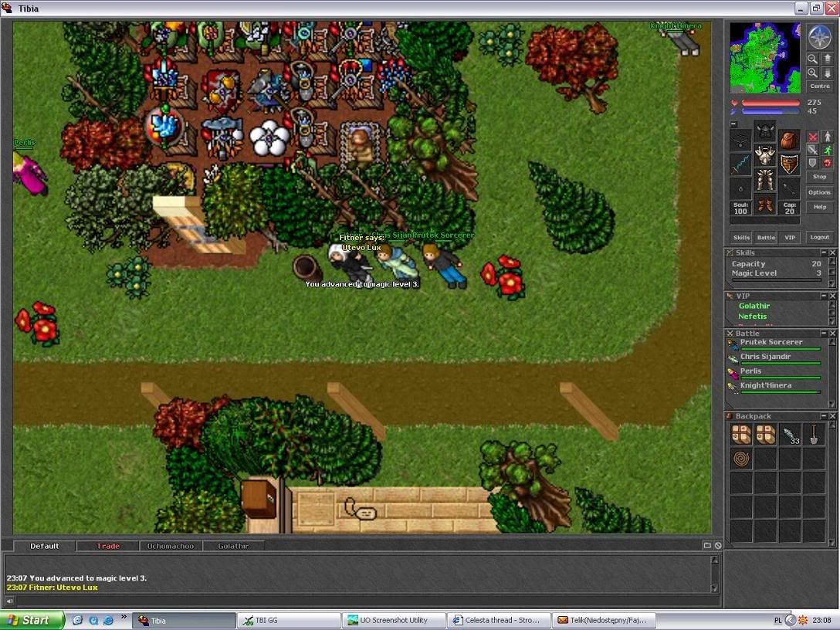Set stand-while-fighting mode

827,137
